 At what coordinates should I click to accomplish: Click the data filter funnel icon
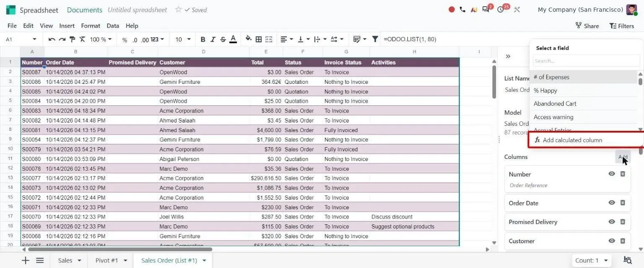pos(375,39)
